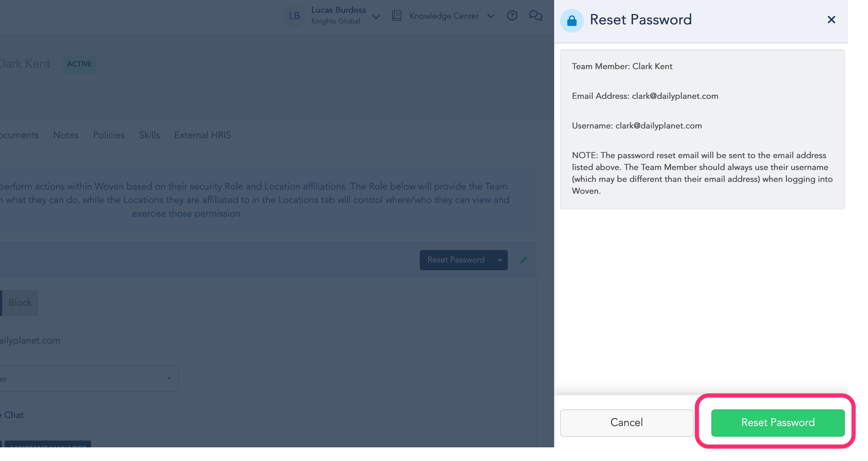Screen dimensions: 868x461
Task: Open the role select dropdown field
Action: (89, 379)
